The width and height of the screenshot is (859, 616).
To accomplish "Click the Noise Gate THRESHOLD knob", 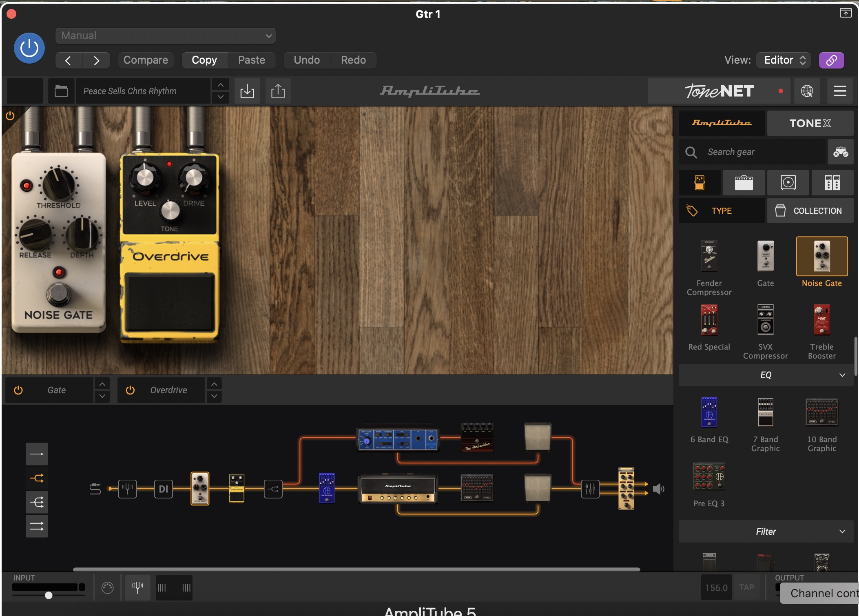I will tap(59, 184).
